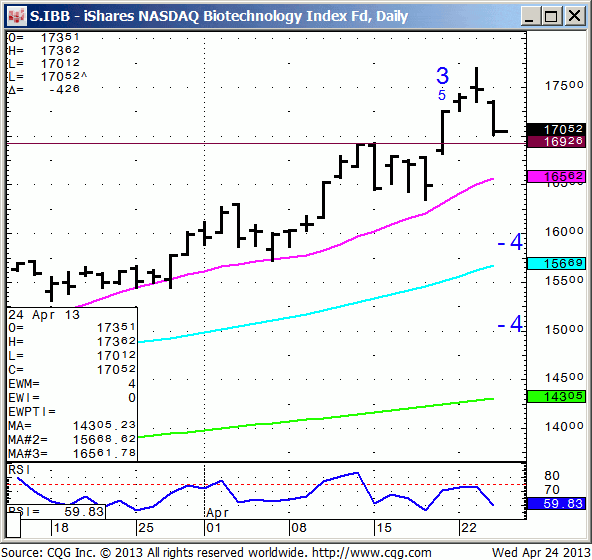
Task: Click the 15000 price scale label
Action: (564, 329)
